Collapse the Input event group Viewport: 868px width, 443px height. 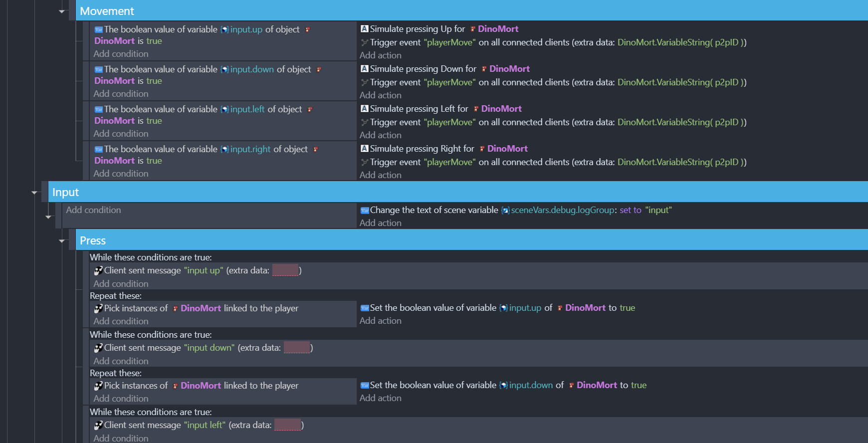[34, 192]
